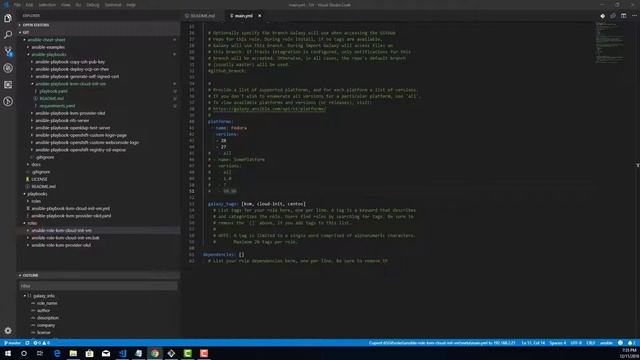640x360 pixels.
Task: Open the View menu
Action: pyautogui.click(x=66, y=5)
